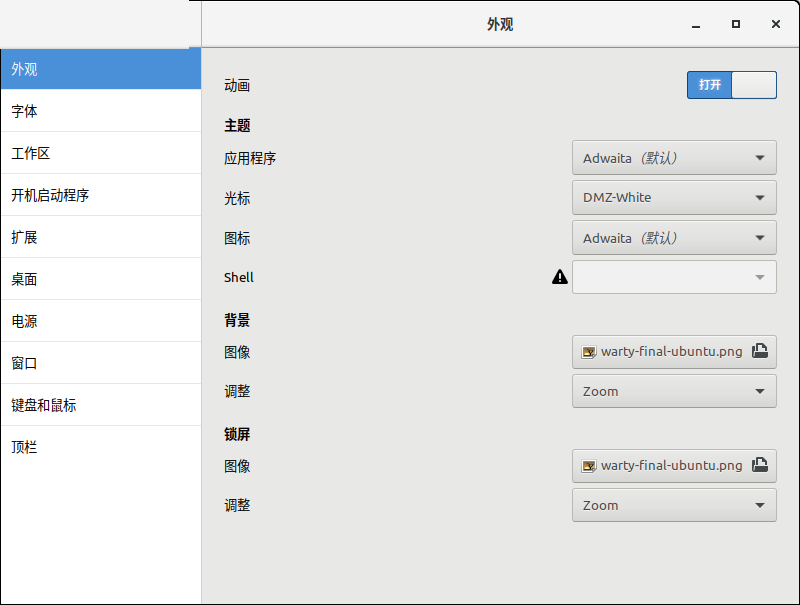Go to the 键盘和鼠标 section
Image resolution: width=800 pixels, height=605 pixels.
(100, 405)
